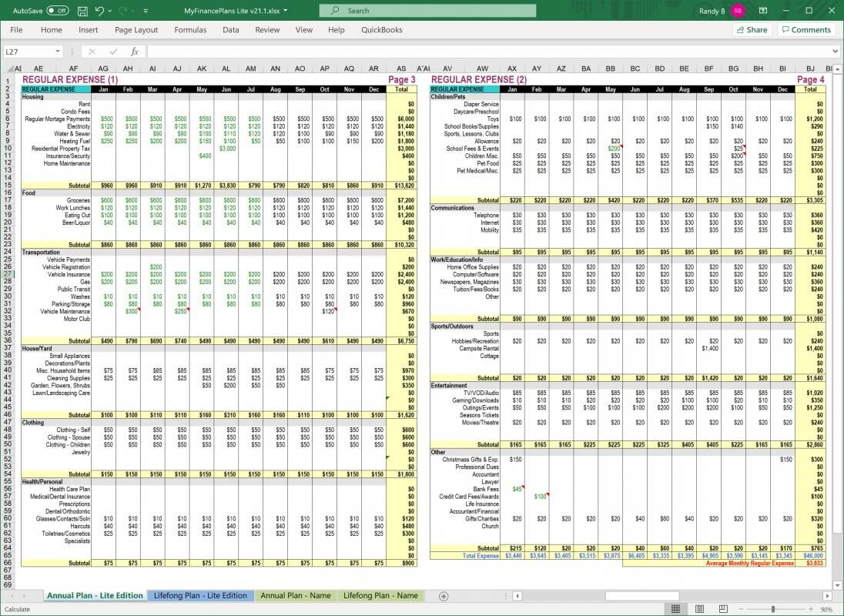Click the Share button
Image resolution: width=844 pixels, height=616 pixels.
tap(751, 29)
